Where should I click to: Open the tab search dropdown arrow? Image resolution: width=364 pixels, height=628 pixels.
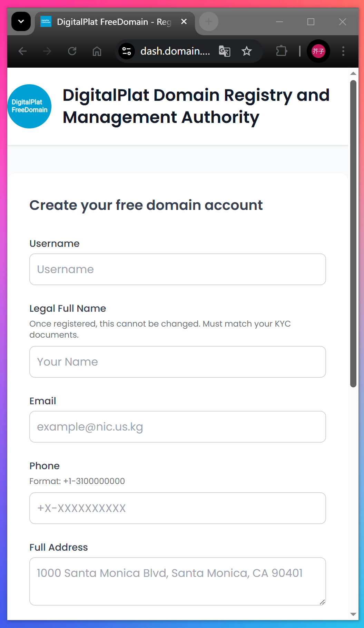point(21,22)
